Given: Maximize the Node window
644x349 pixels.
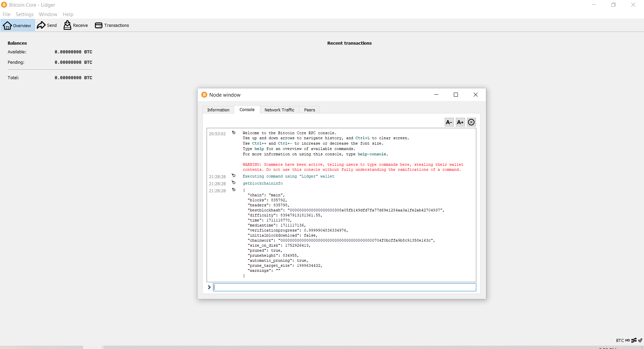Looking at the screenshot, I should (x=456, y=95).
